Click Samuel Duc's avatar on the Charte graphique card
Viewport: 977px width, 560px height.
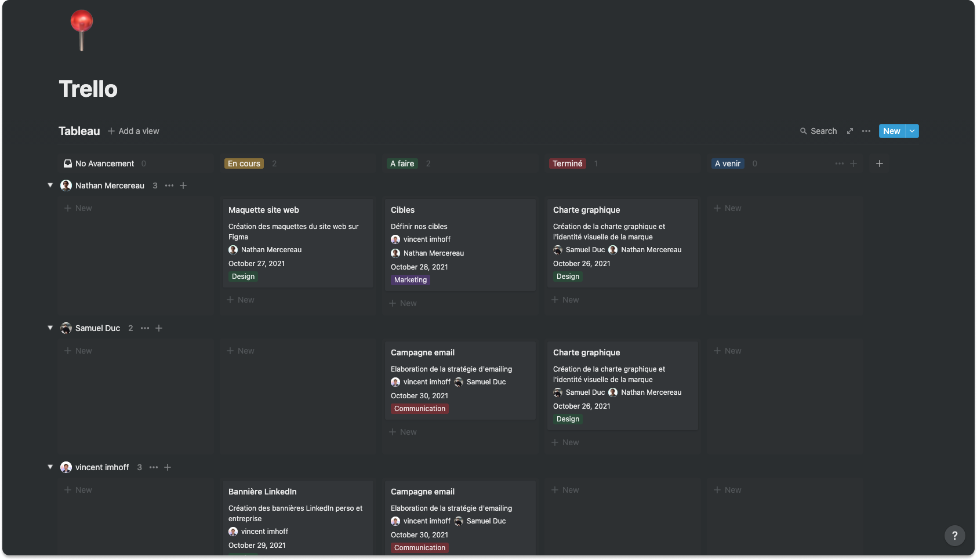click(558, 250)
